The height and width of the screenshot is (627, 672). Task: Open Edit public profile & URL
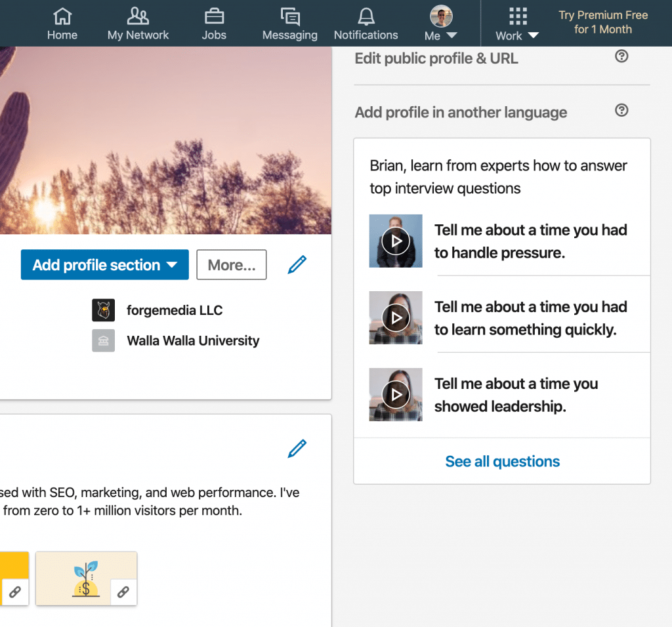click(436, 58)
